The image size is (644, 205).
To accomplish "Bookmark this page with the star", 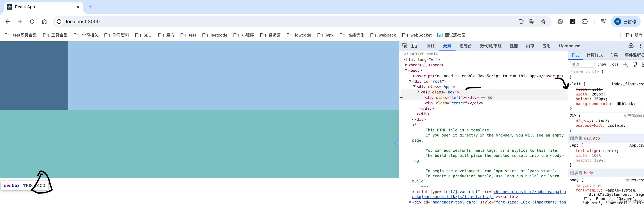I will coord(543,22).
